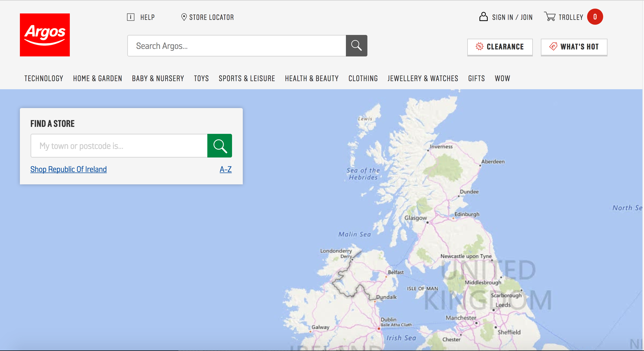
Task: Focus the town or postcode field
Action: 119,146
